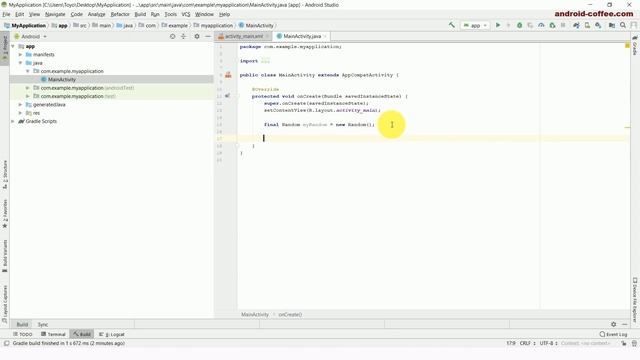
Task: Open the Terminal tool window
Action: pyautogui.click(x=53, y=334)
